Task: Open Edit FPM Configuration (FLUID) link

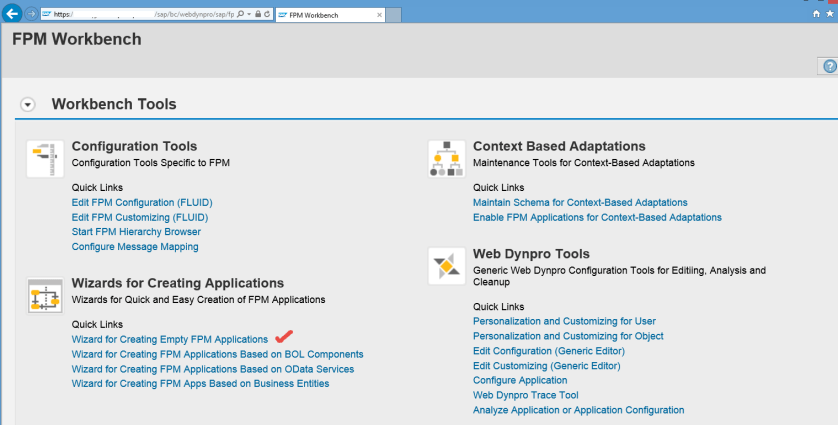Action: tap(142, 202)
